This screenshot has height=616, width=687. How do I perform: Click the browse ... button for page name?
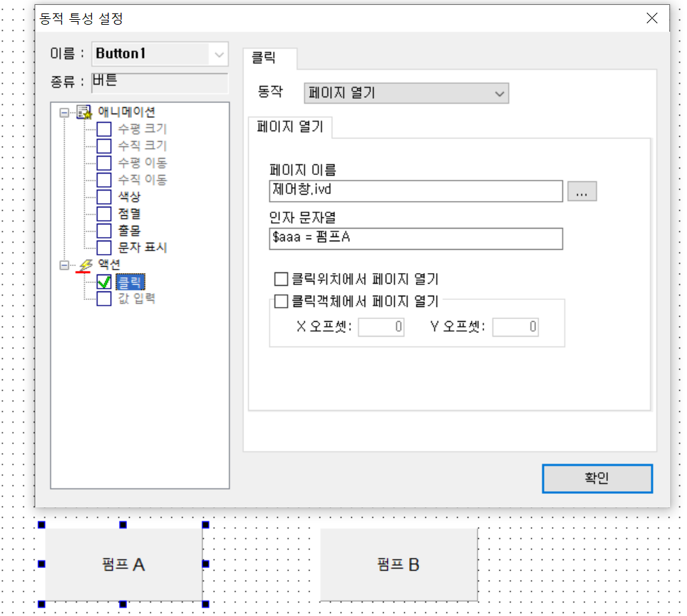pos(582,192)
